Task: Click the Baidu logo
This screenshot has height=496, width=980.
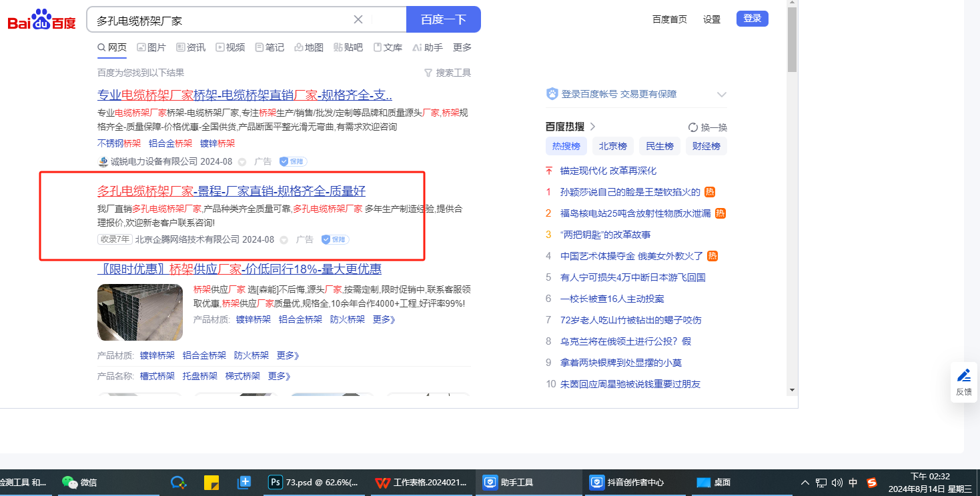Action: 41,20
